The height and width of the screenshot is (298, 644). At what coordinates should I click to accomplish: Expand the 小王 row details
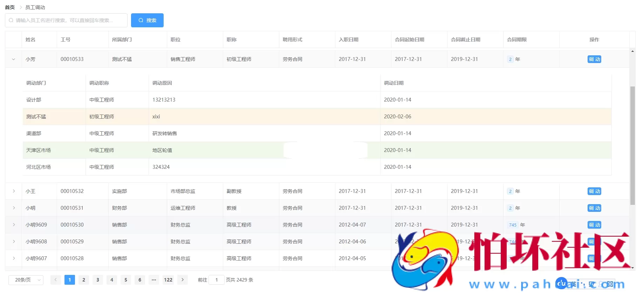(x=14, y=191)
